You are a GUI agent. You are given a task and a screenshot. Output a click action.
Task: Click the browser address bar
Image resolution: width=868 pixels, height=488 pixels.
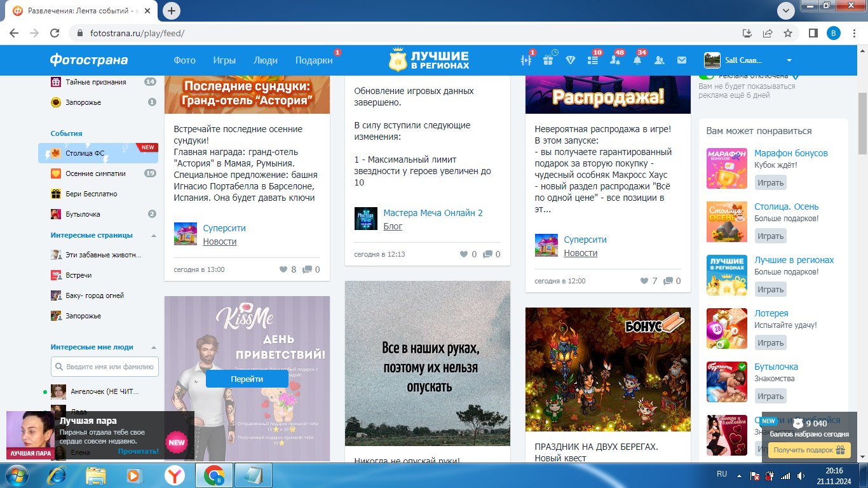(x=407, y=33)
